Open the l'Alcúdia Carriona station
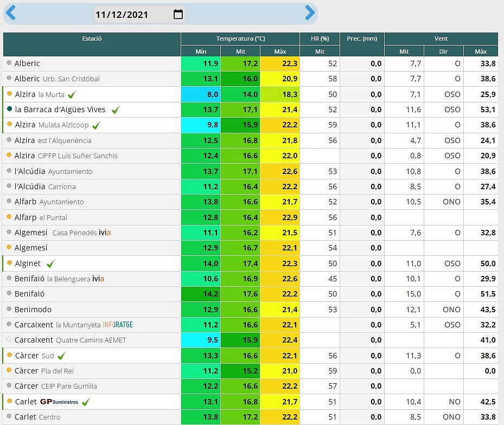Image resolution: width=504 pixels, height=425 pixels. (45, 186)
